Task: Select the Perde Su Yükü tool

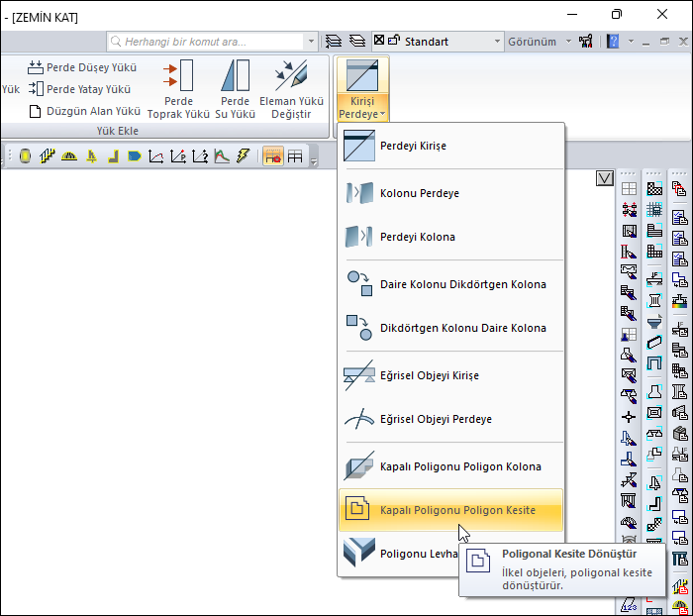Action: click(x=235, y=77)
